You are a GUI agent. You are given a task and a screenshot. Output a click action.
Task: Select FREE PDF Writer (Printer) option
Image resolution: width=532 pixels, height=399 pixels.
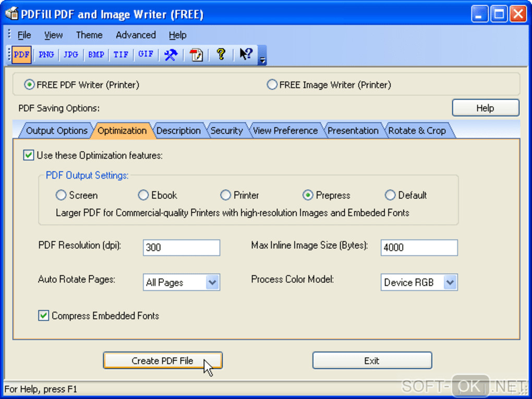click(x=81, y=84)
